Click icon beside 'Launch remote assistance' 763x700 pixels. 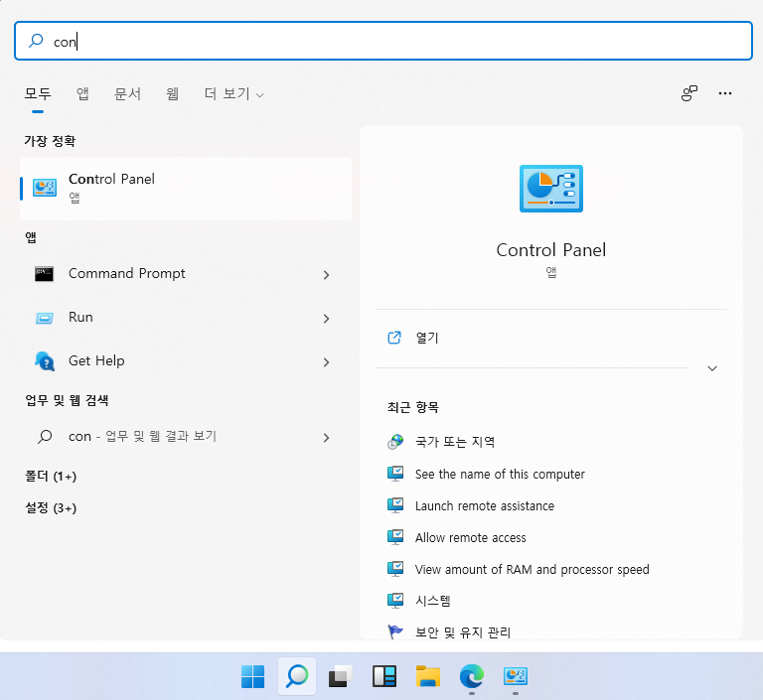395,505
